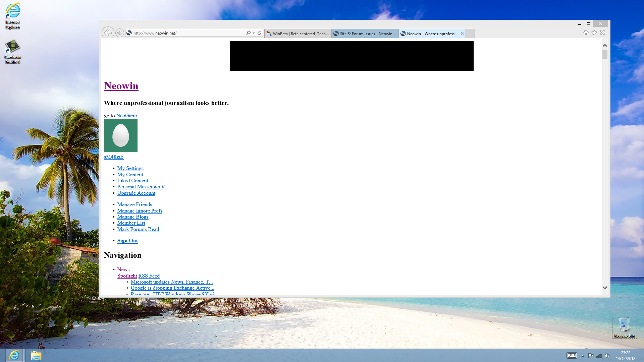644x362 pixels.
Task: Open a new blank tab
Action: click(x=470, y=34)
